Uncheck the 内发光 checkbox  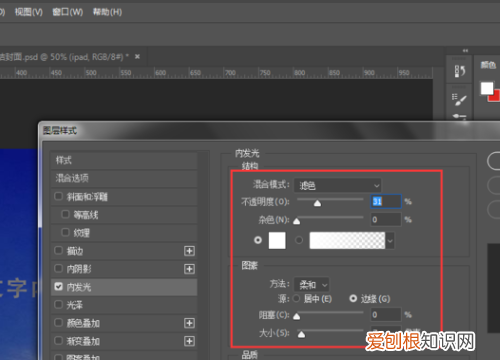click(x=58, y=287)
